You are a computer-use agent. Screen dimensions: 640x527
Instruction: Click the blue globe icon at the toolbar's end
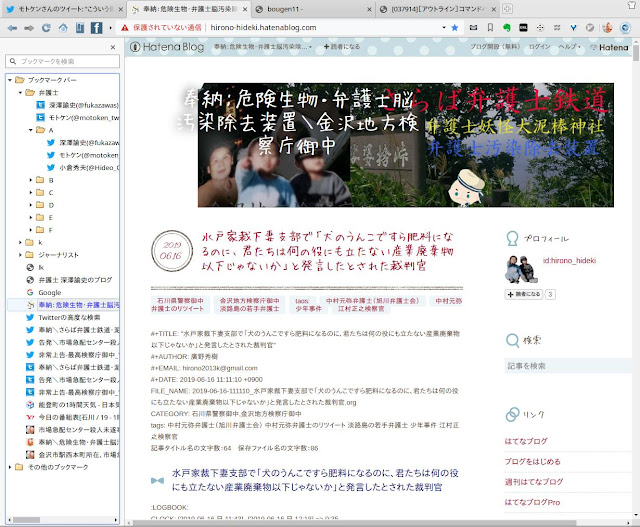point(625,28)
